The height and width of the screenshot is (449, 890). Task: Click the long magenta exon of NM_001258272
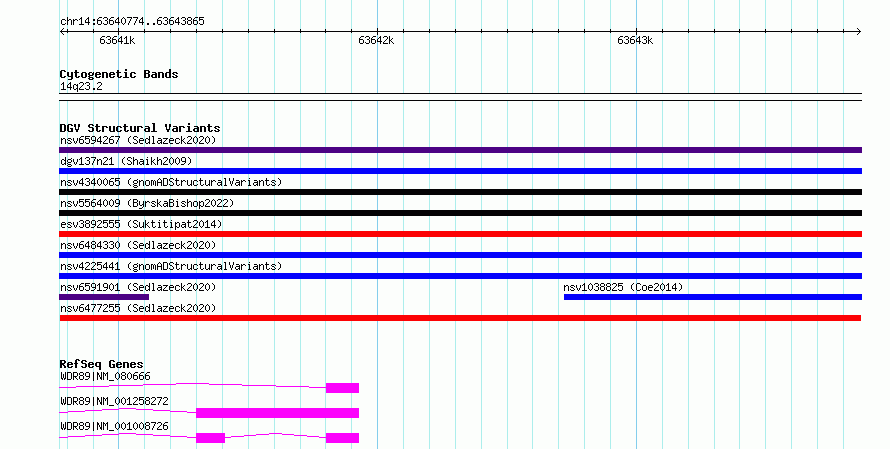[278, 413]
